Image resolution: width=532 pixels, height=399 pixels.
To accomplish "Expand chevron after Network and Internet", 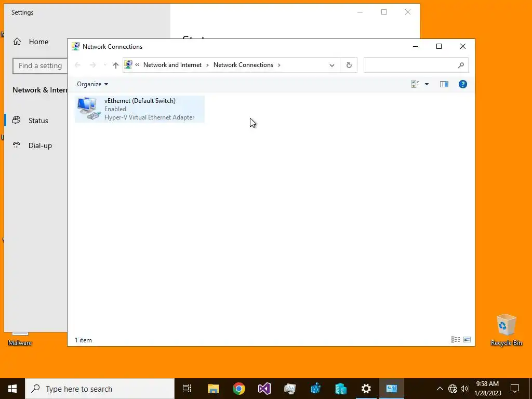I will tap(207, 65).
